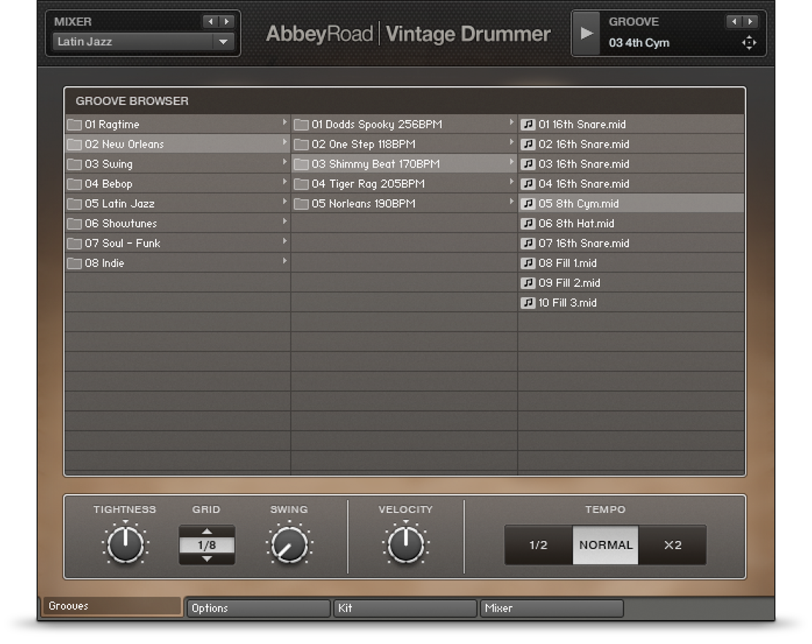Increase grid value with up arrow

pos(206,531)
